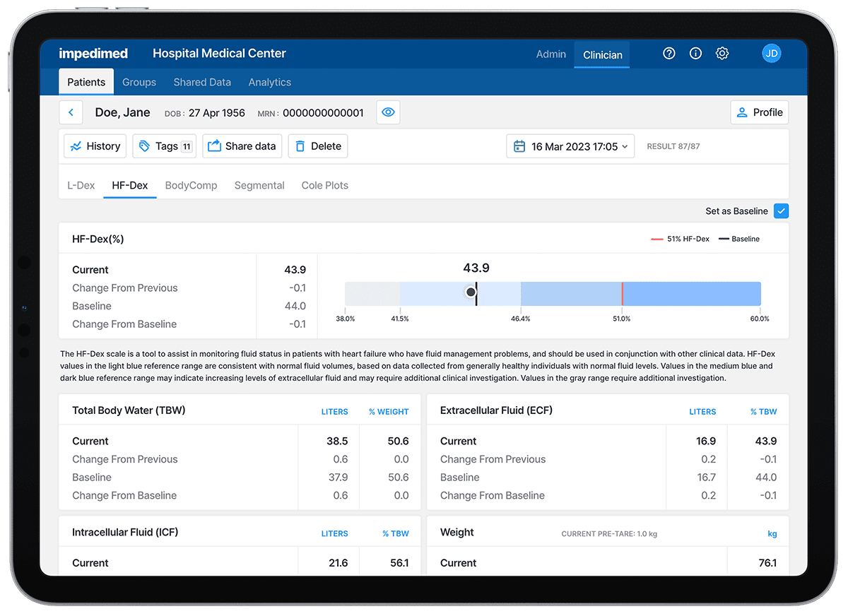Screen dimensions: 848x616
Task: Delete the record with trash icon
Action: [x=317, y=146]
